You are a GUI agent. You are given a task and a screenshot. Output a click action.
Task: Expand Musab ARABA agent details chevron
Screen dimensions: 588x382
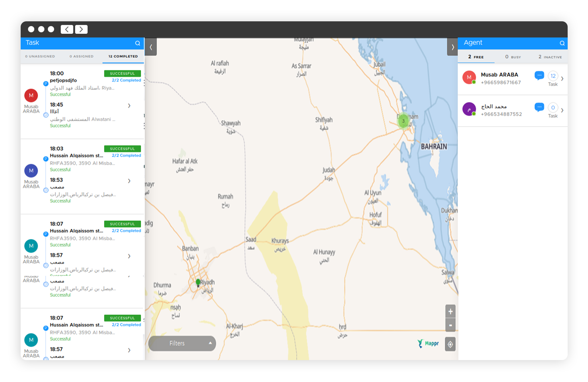(x=562, y=79)
